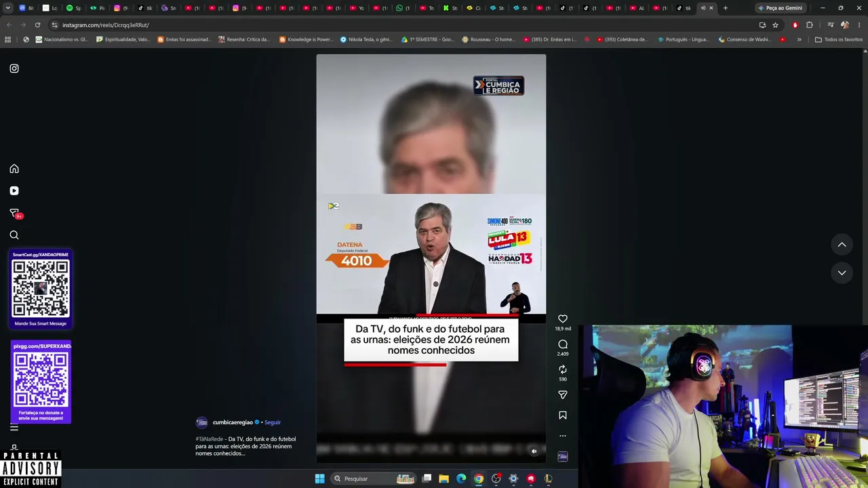Open the Chrome apps grid in the bookmarks bar
The width and height of the screenshot is (868, 488).
8,39
